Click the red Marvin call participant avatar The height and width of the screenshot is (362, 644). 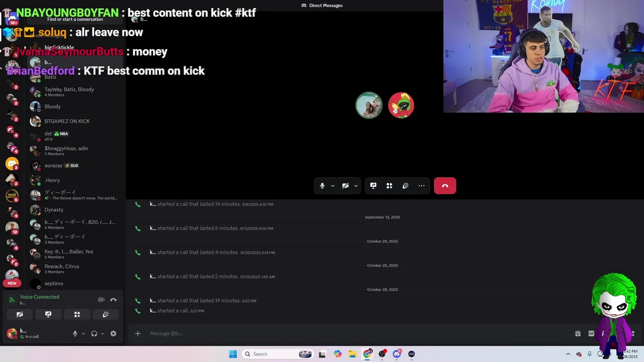tap(401, 105)
